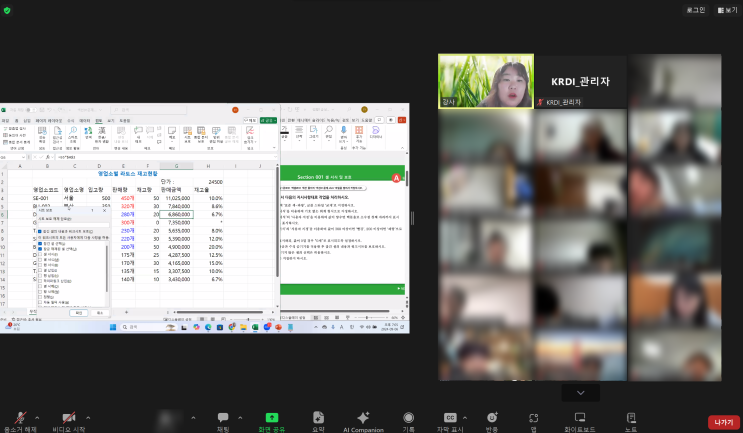Click the KRDI_관리자 participant tile
743x433 pixels.
pyautogui.click(x=580, y=80)
